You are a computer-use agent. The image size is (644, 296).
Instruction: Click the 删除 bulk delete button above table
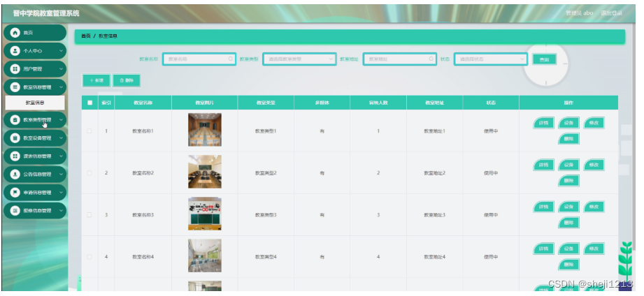(127, 80)
